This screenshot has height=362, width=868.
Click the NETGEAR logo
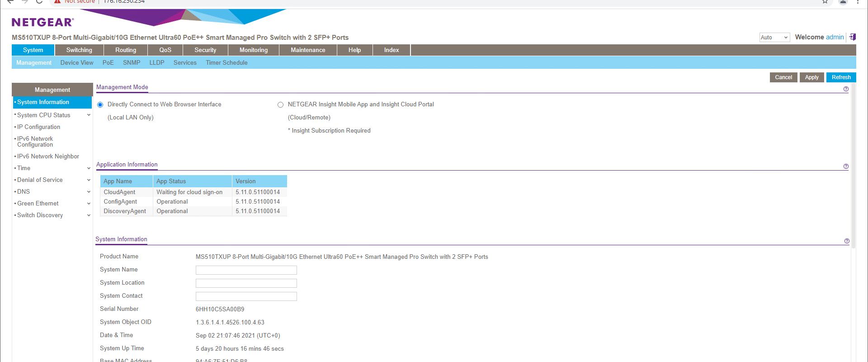click(42, 22)
